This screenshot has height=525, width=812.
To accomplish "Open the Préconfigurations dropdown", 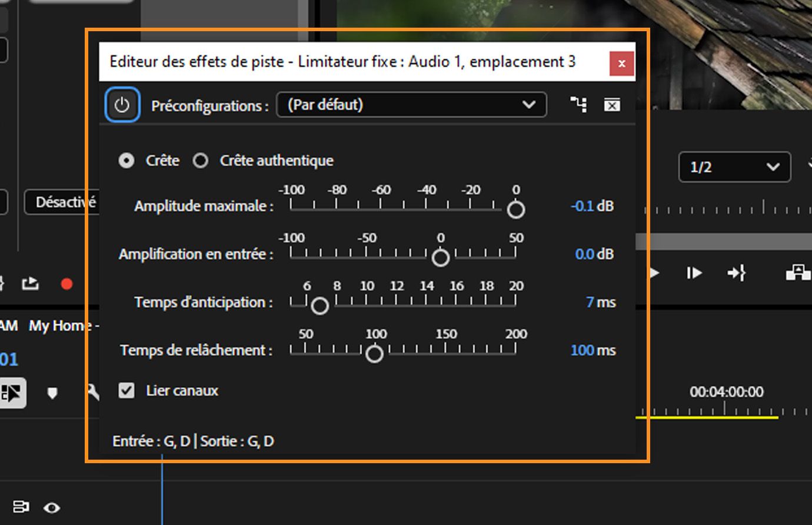I will click(x=411, y=105).
